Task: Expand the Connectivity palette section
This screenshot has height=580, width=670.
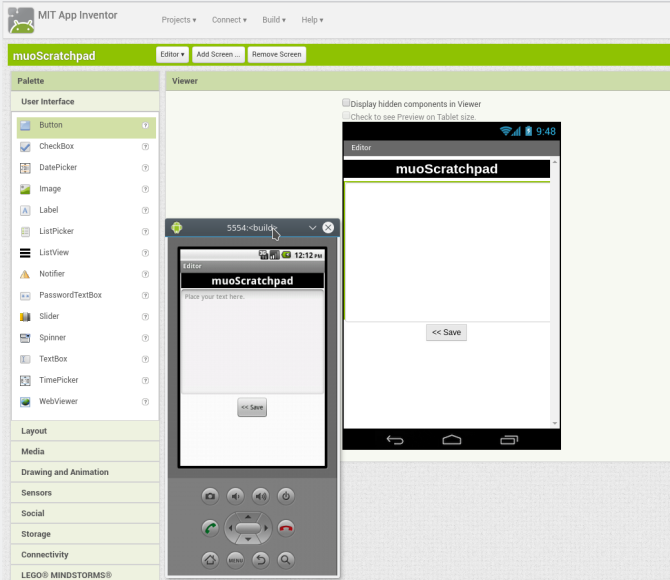Action: click(x=85, y=554)
